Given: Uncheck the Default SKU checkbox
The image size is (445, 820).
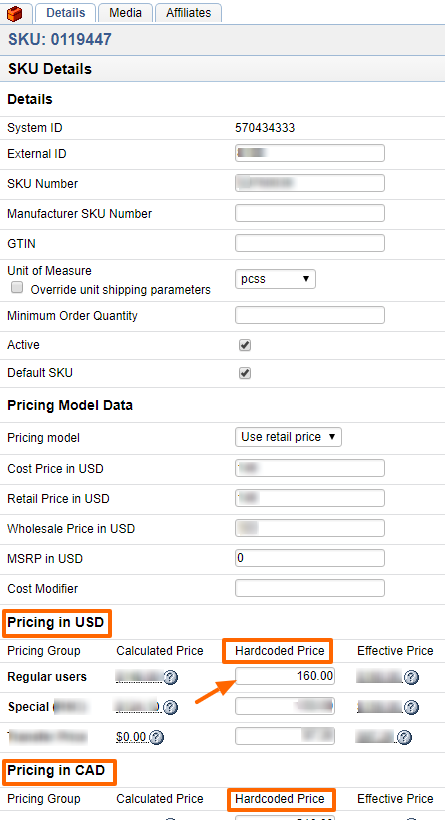Looking at the screenshot, I should (245, 373).
